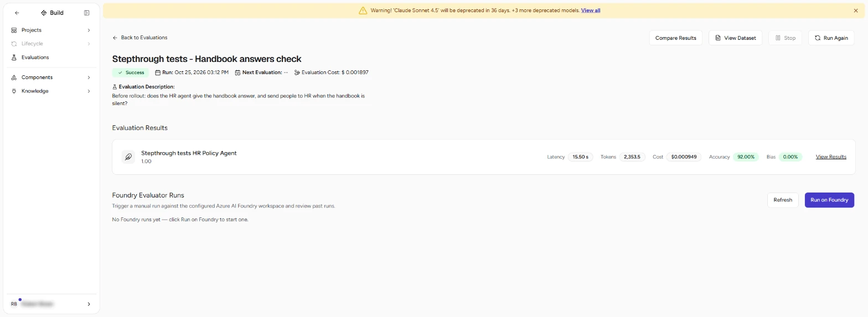
Task: Expand the Components section arrow
Action: point(89,77)
